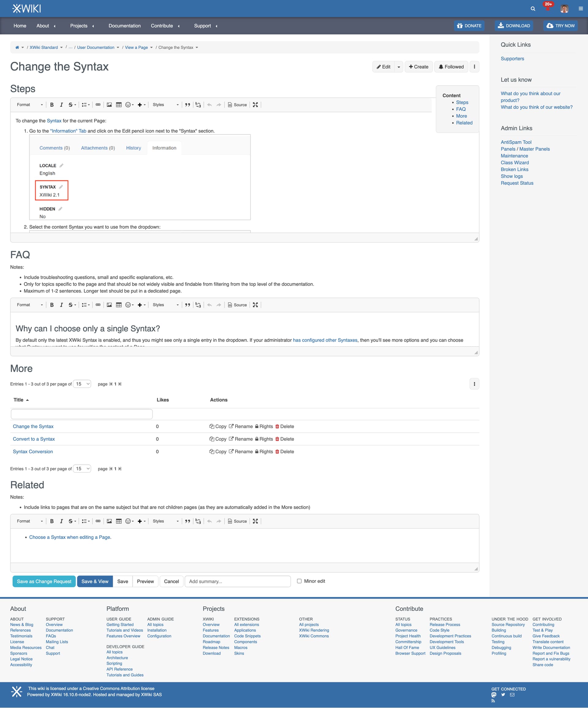The width and height of the screenshot is (588, 708).
Task: Open Find and Replace in Steps editor
Action: pos(198,105)
